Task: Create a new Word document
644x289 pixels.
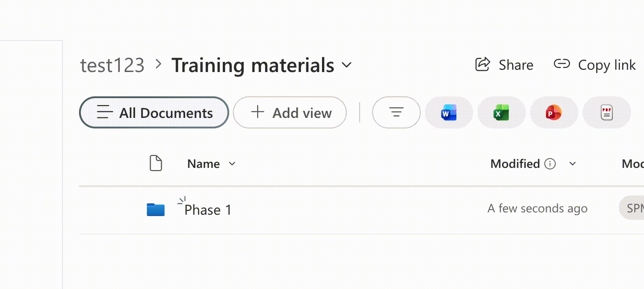Action: point(449,112)
